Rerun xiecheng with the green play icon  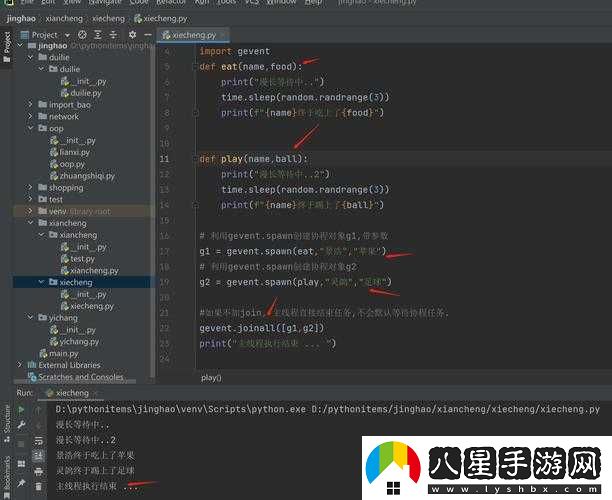coord(21,409)
